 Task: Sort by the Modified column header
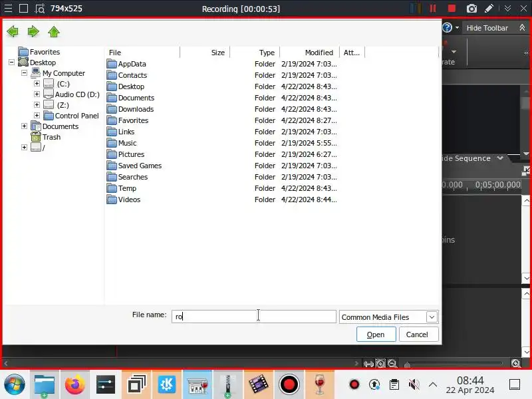tap(310, 53)
